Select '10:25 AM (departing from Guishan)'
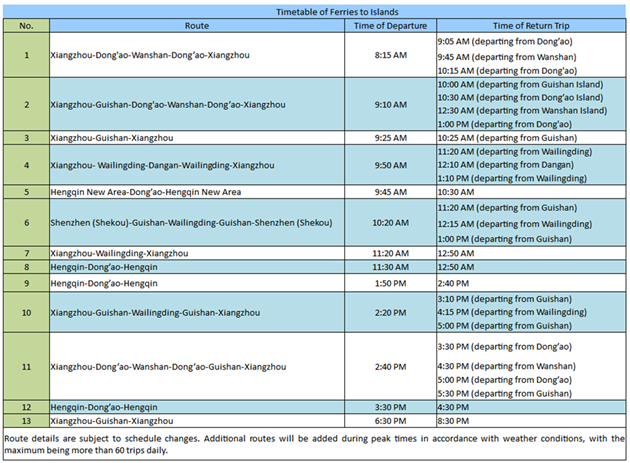 tap(507, 138)
